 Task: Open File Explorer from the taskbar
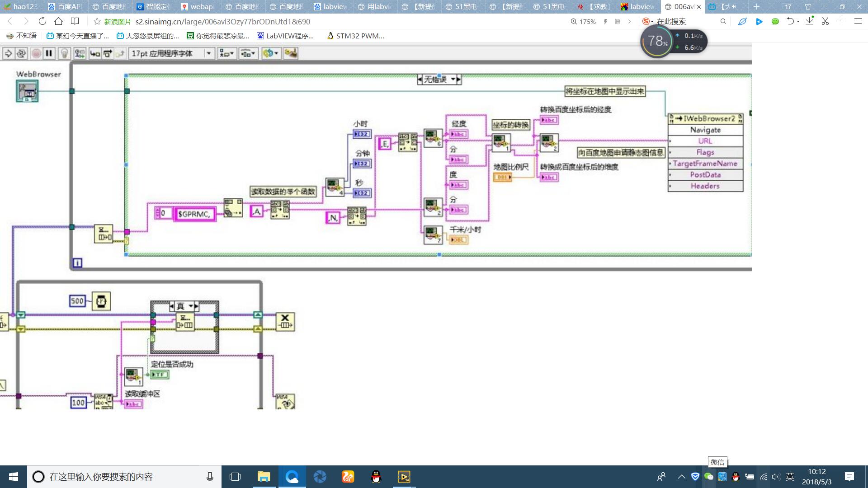pyautogui.click(x=264, y=477)
